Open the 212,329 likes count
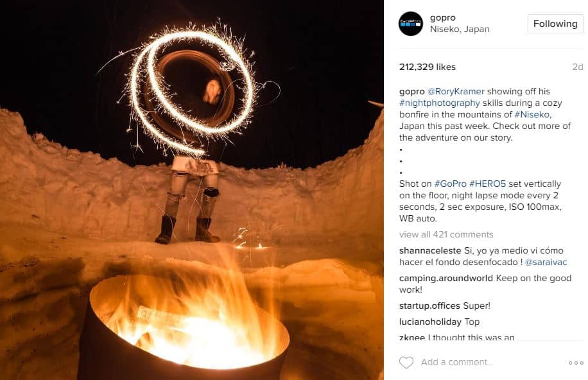This screenshot has width=588, height=380. [x=428, y=67]
